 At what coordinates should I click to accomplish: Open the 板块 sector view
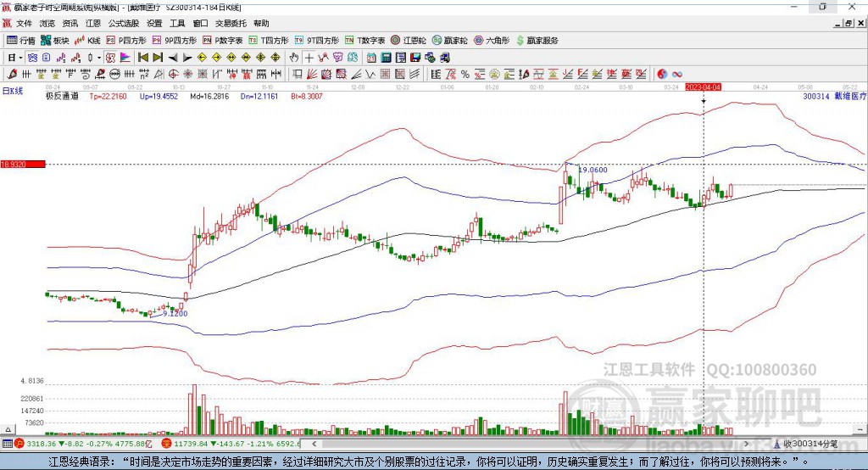[x=55, y=41]
